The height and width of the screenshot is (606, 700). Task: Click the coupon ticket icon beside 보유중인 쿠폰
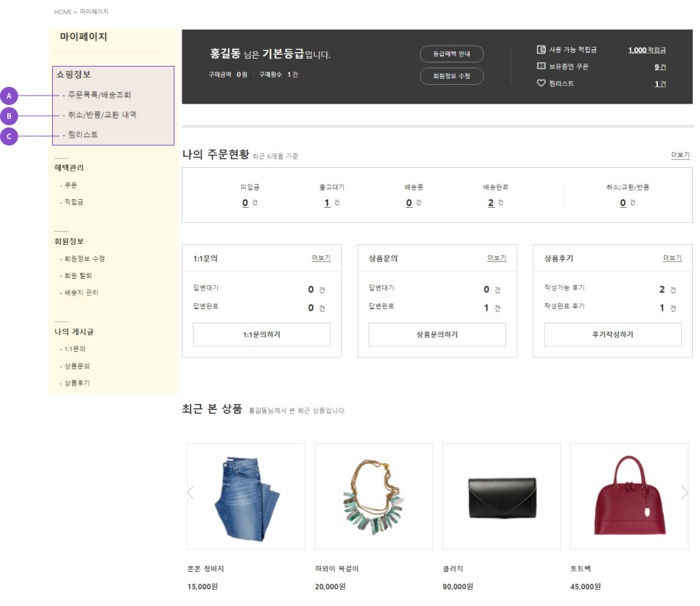541,67
